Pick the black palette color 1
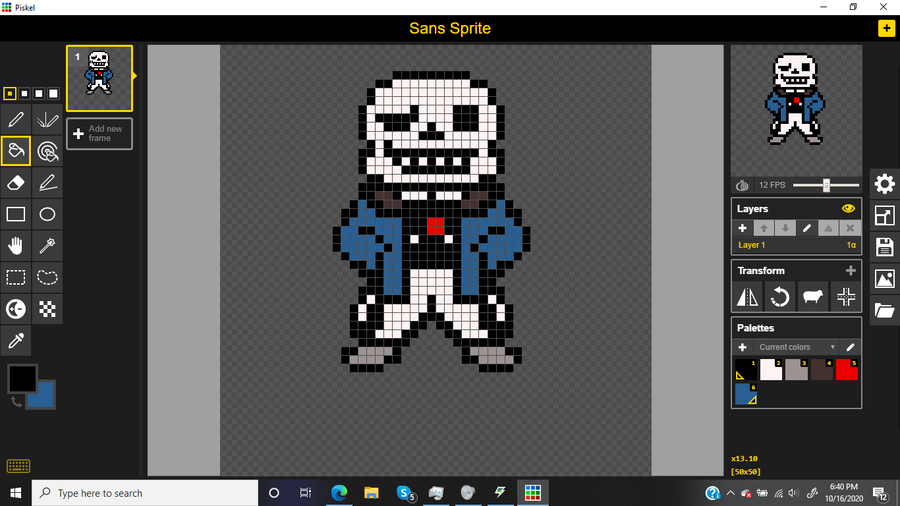 tap(746, 370)
